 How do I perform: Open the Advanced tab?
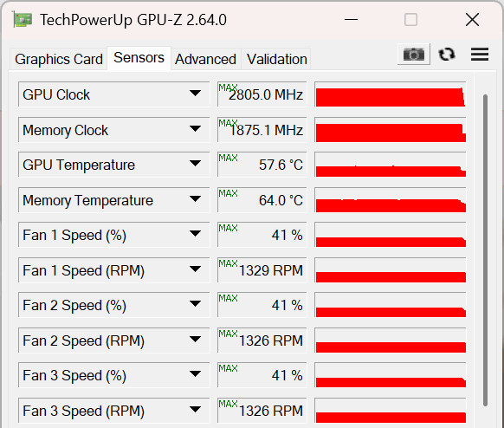[206, 59]
